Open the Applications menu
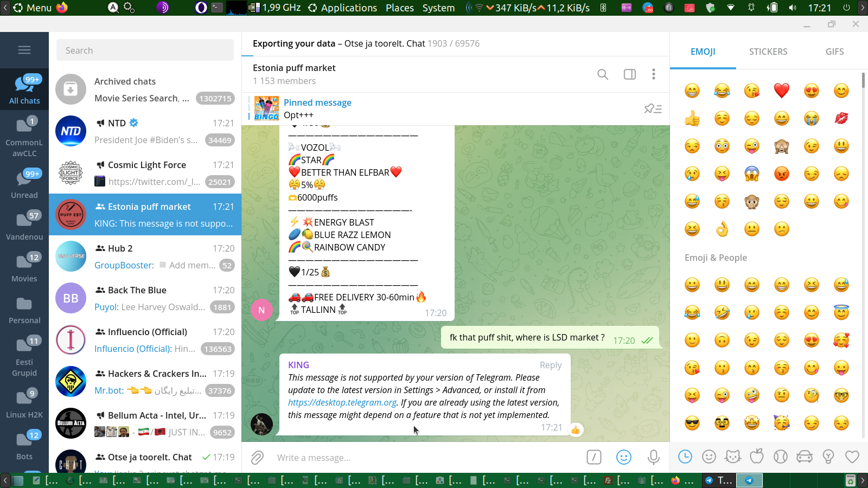868x488 pixels. point(342,8)
